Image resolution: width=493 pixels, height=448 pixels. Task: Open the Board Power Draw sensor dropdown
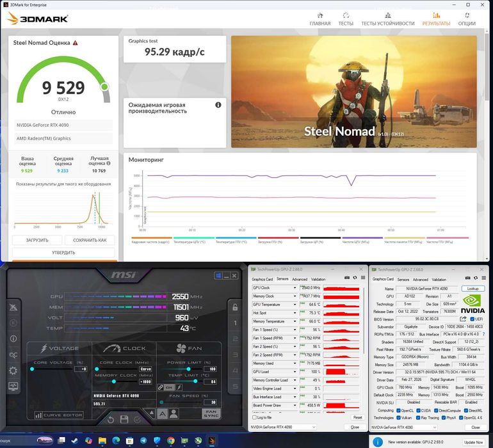295,405
